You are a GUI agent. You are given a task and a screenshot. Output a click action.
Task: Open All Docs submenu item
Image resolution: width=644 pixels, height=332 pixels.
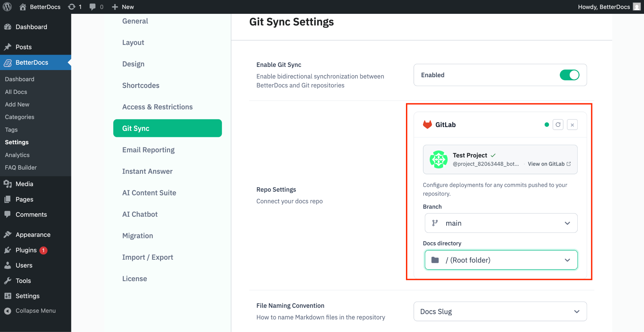click(x=16, y=92)
